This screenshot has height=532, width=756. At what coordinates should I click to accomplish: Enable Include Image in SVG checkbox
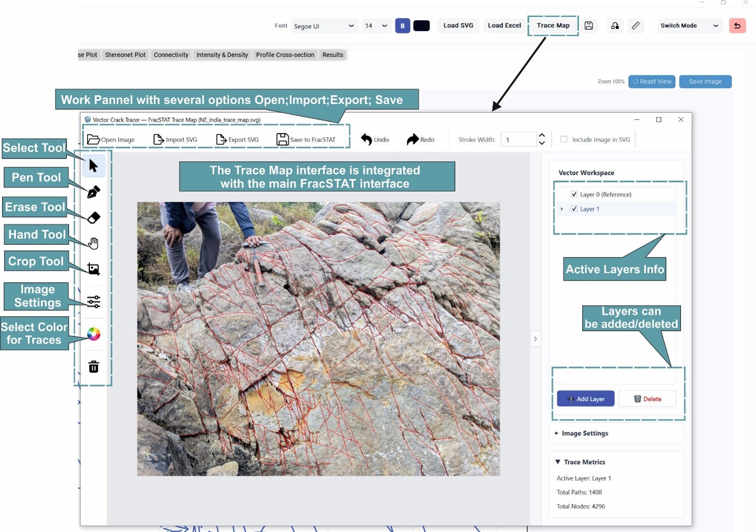564,139
